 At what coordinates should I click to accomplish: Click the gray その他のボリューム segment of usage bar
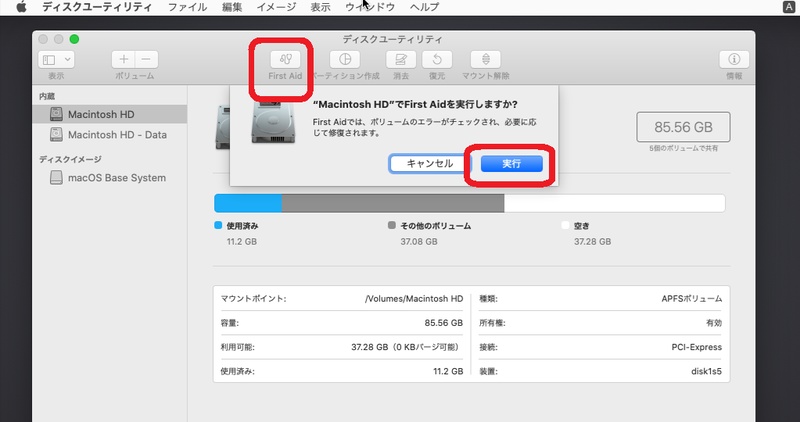tap(393, 203)
